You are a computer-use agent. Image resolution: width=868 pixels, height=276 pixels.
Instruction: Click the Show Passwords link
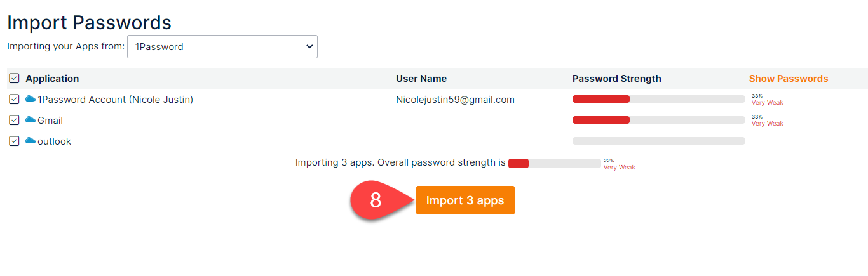[x=789, y=79]
